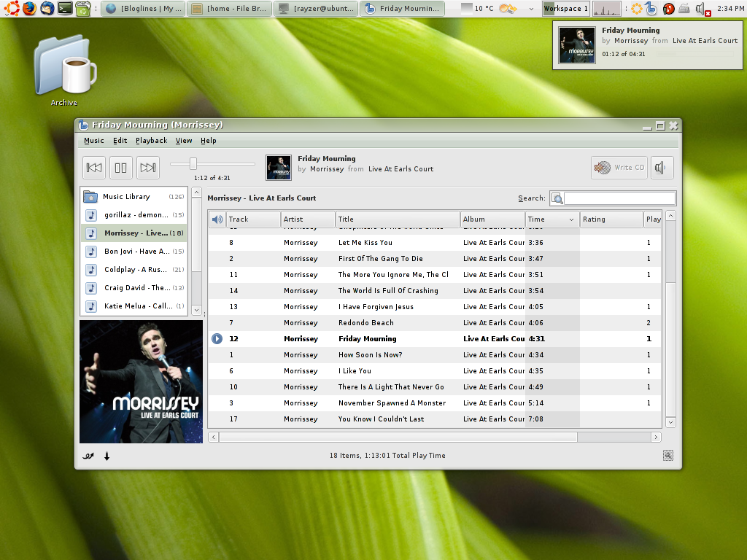This screenshot has height=560, width=747.
Task: Select First Of The Gang To Die
Action: 435,259
